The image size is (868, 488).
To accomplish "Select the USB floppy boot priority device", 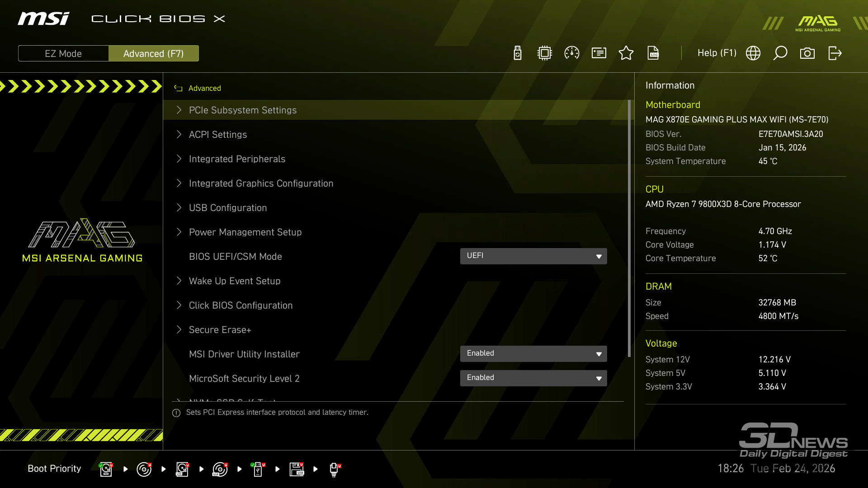I will tap(297, 469).
